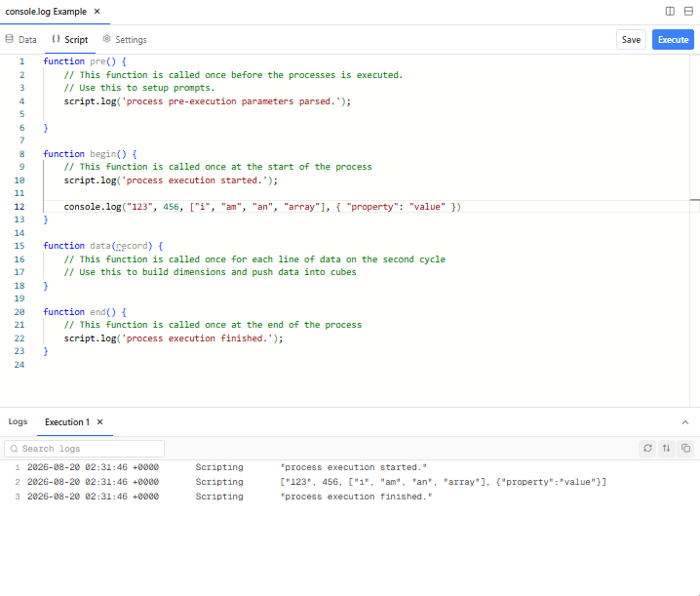Click script.log 'process execution started.' code line
Image resolution: width=700 pixels, height=596 pixels.
point(171,180)
